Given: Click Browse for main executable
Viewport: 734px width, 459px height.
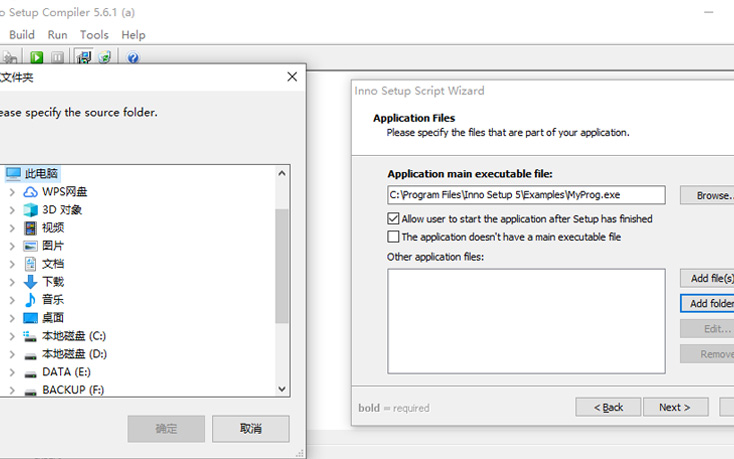Looking at the screenshot, I should click(707, 195).
